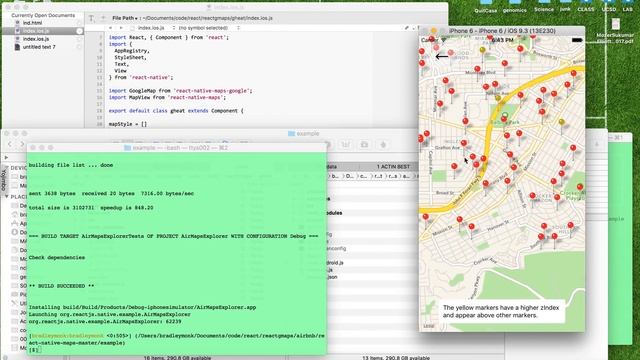
Task: Go to previous document in BBEdit navigation bar
Action: [110, 28]
